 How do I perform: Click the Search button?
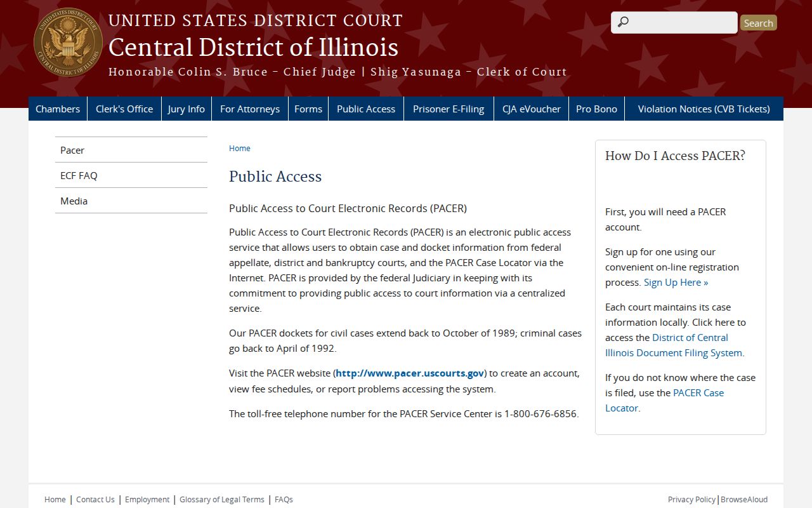[x=758, y=23]
